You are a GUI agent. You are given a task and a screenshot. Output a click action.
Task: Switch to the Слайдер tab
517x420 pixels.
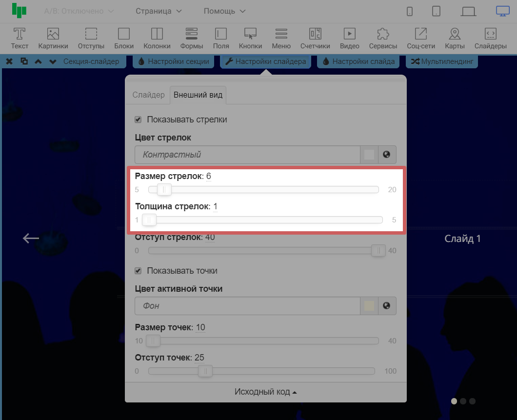pos(149,95)
